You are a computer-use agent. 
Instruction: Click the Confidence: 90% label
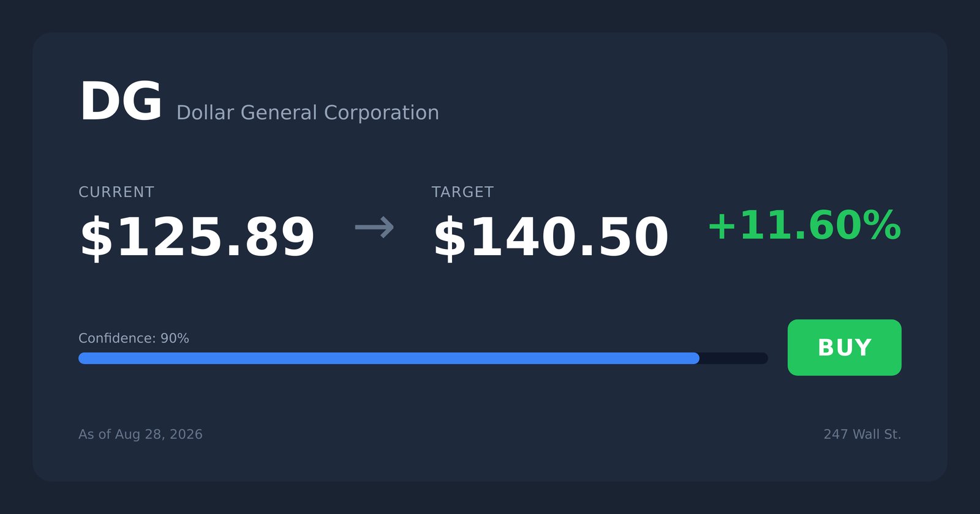[x=134, y=338]
